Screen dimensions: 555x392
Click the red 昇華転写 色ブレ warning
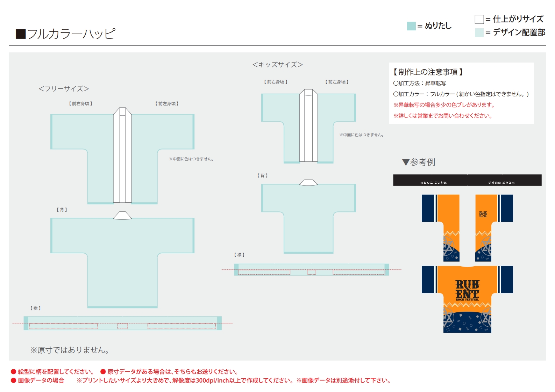444,105
